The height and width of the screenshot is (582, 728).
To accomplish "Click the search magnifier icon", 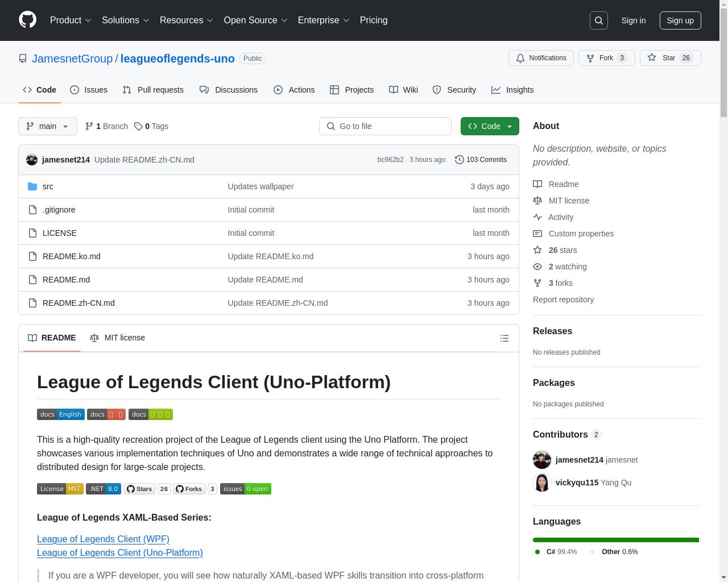I will 599,20.
